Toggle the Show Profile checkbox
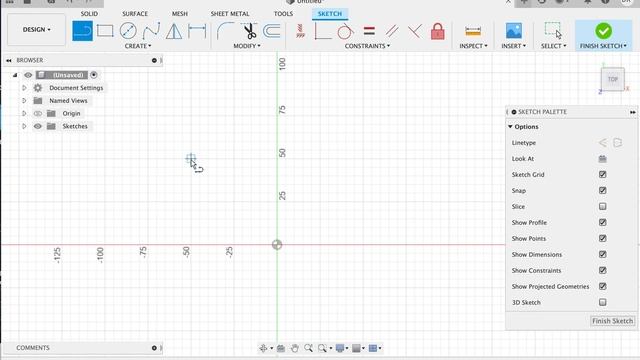This screenshot has height=360, width=640. (x=602, y=222)
